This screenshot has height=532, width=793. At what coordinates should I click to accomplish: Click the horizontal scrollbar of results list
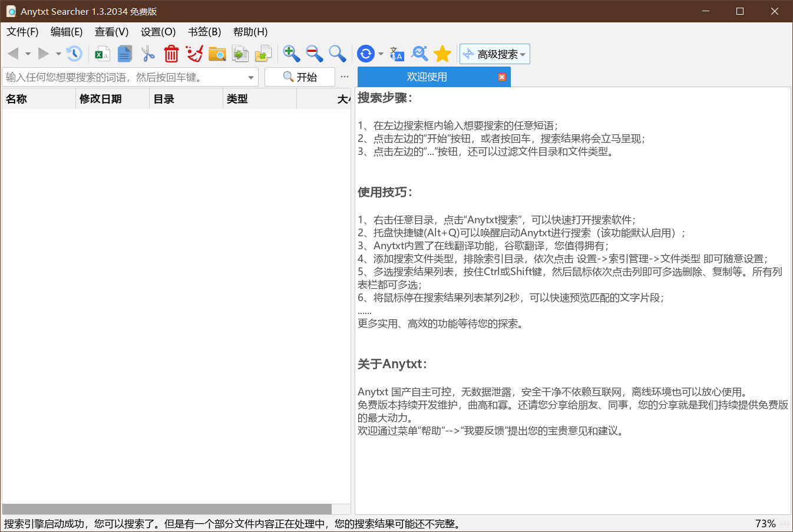pyautogui.click(x=167, y=509)
